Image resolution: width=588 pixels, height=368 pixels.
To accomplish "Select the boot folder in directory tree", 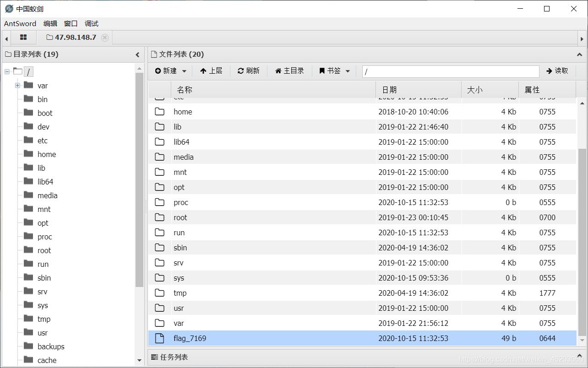I will (45, 113).
